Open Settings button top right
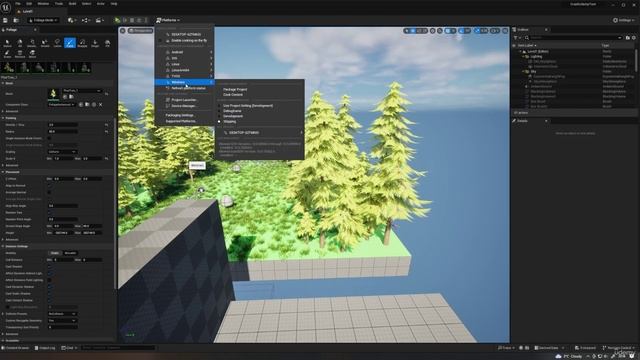 tap(624, 20)
